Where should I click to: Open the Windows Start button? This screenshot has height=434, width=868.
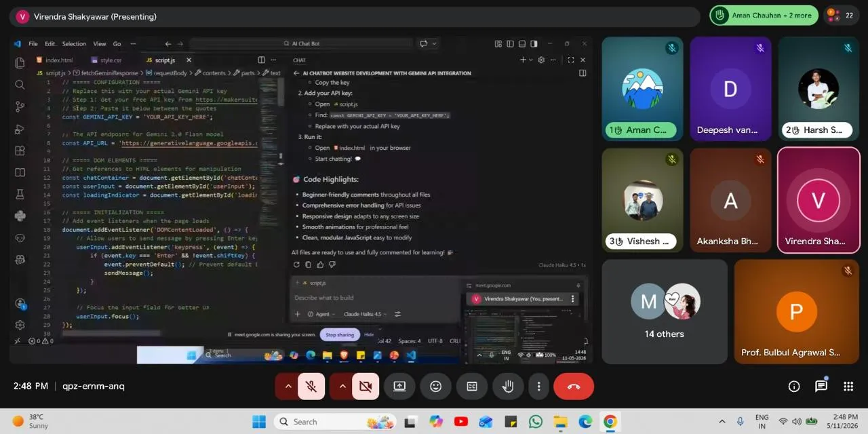click(x=259, y=422)
